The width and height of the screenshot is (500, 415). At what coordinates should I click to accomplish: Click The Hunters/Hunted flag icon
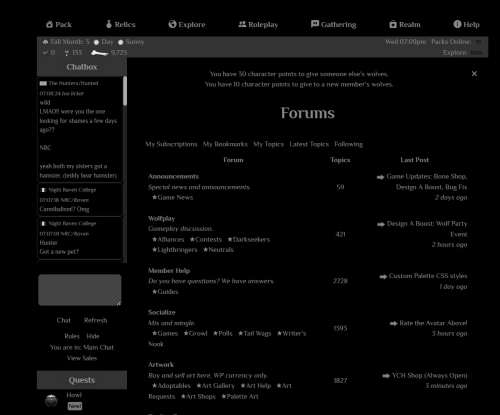tap(43, 83)
